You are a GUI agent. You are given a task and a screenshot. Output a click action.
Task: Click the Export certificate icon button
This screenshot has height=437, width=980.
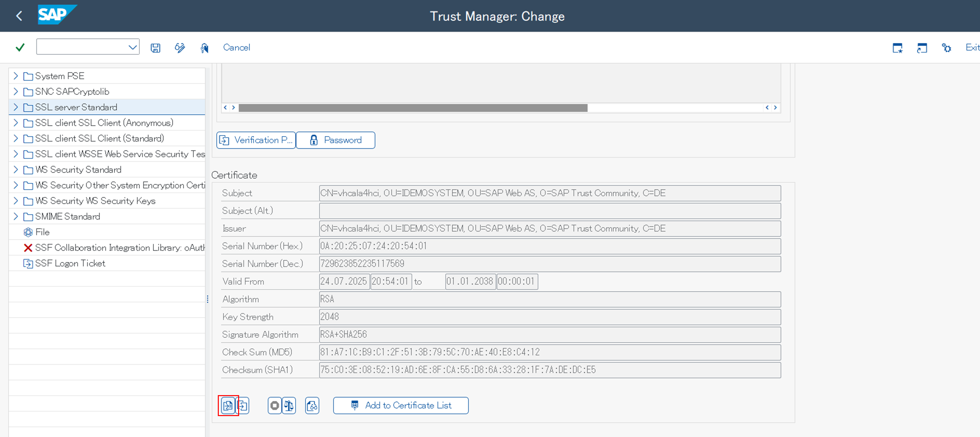pos(243,406)
